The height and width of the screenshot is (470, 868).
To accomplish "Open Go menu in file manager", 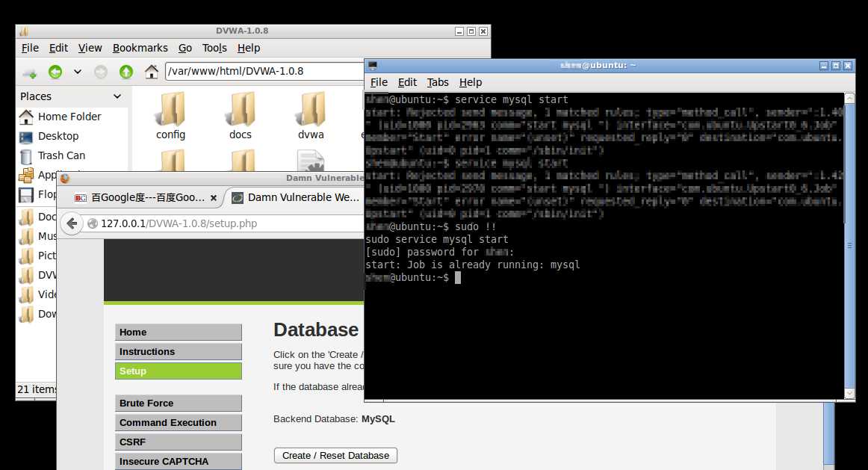I will [185, 48].
